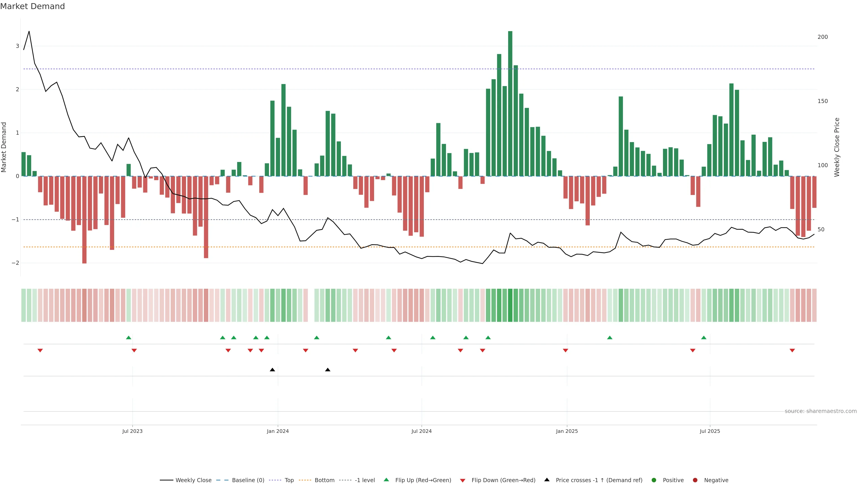Image resolution: width=868 pixels, height=488 pixels.
Task: Click Flip Down red triangle legend icon
Action: pyautogui.click(x=463, y=480)
